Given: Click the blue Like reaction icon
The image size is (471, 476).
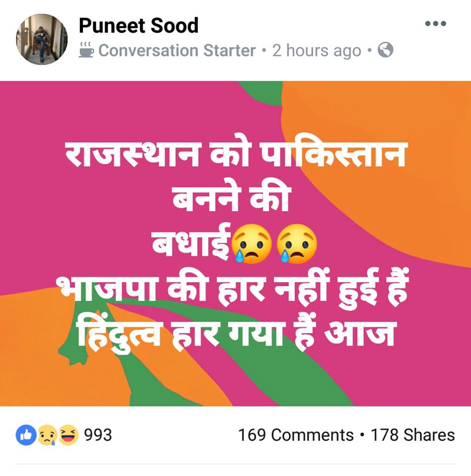Looking at the screenshot, I should point(26,435).
